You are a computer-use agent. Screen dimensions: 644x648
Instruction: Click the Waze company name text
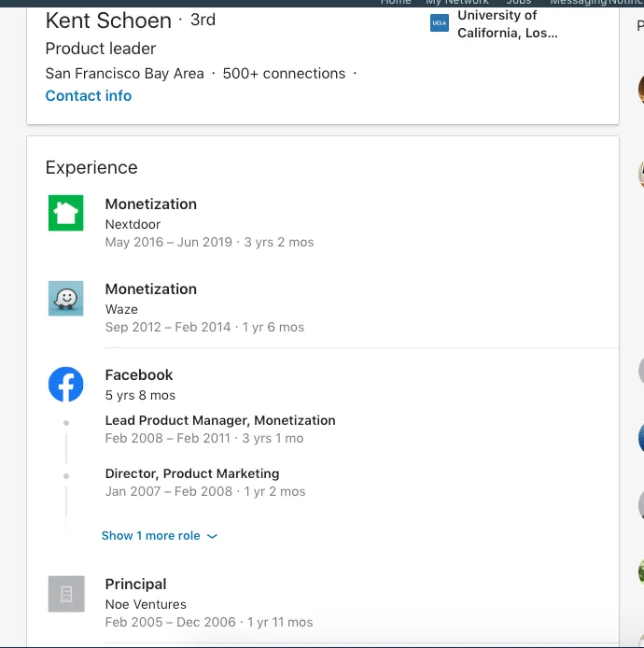pos(121,310)
